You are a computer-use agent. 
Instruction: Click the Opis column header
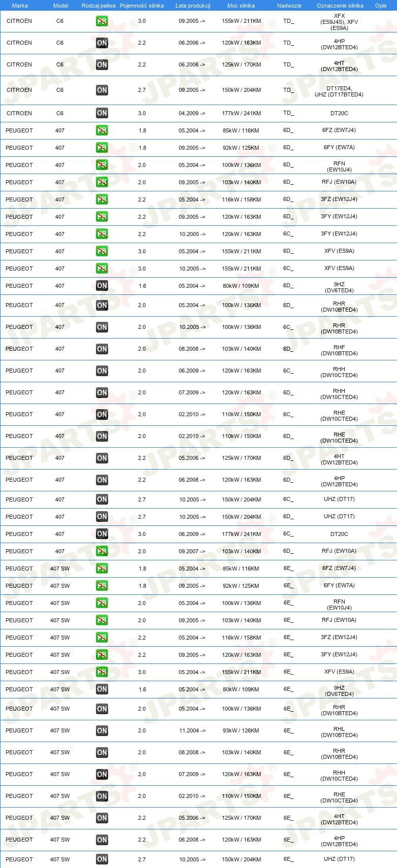click(381, 6)
